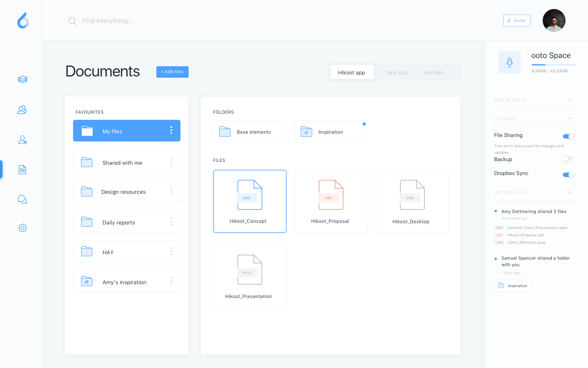
Task: Click the Daily reports folder icon
Action: tap(87, 222)
